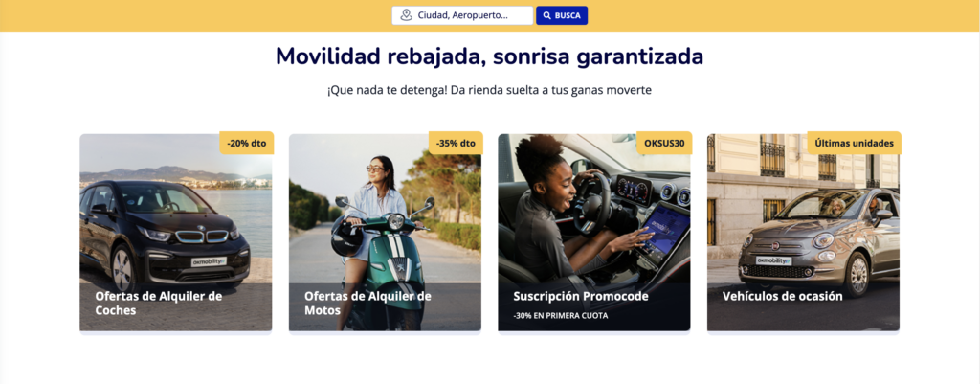The height and width of the screenshot is (384, 980).
Task: Select the OKSUS30 promo code badge
Action: point(664,143)
